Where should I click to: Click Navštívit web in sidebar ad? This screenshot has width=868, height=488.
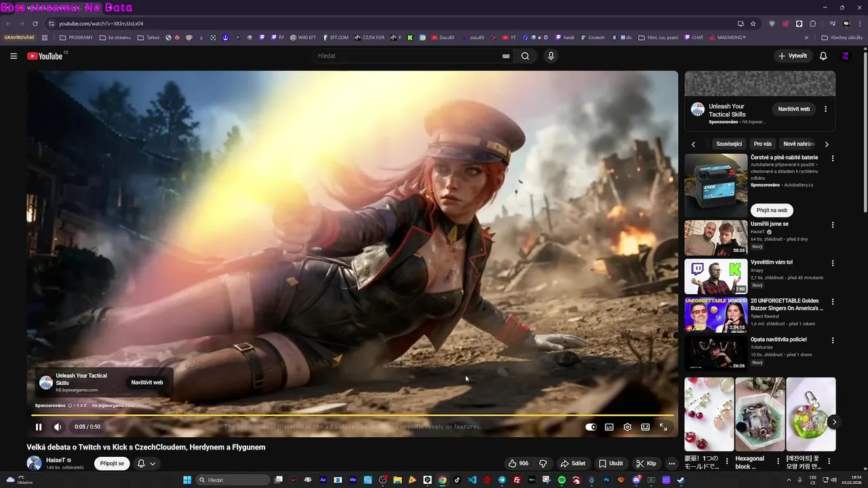coord(794,108)
